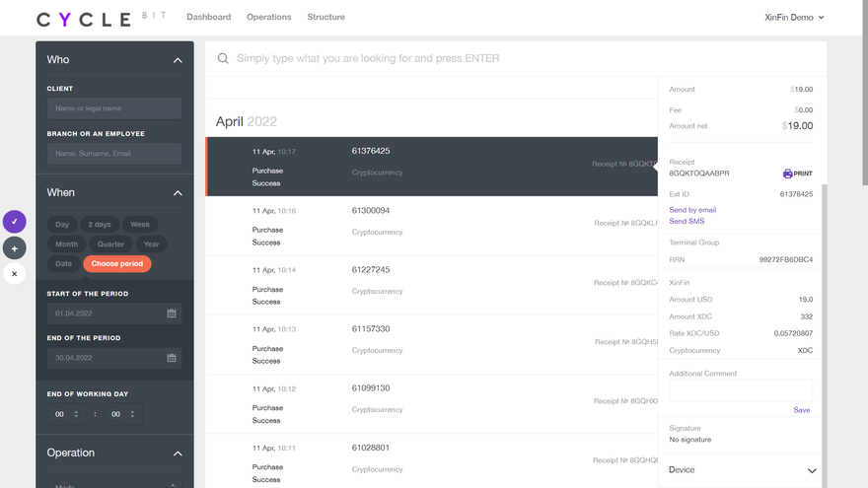Open calendar for end of the period

click(171, 358)
